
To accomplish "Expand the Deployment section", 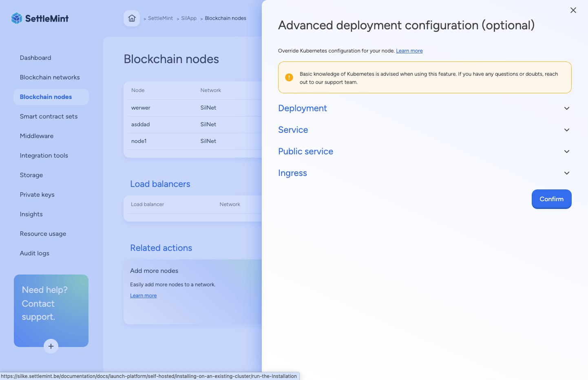I will [x=303, y=108].
